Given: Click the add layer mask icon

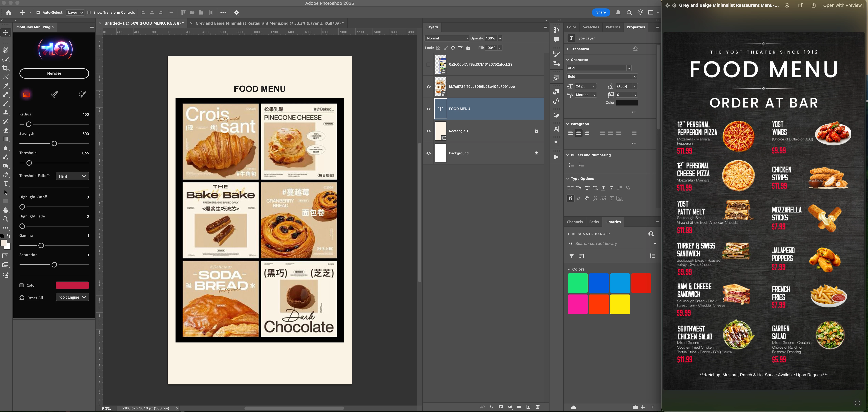Looking at the screenshot, I should (501, 407).
